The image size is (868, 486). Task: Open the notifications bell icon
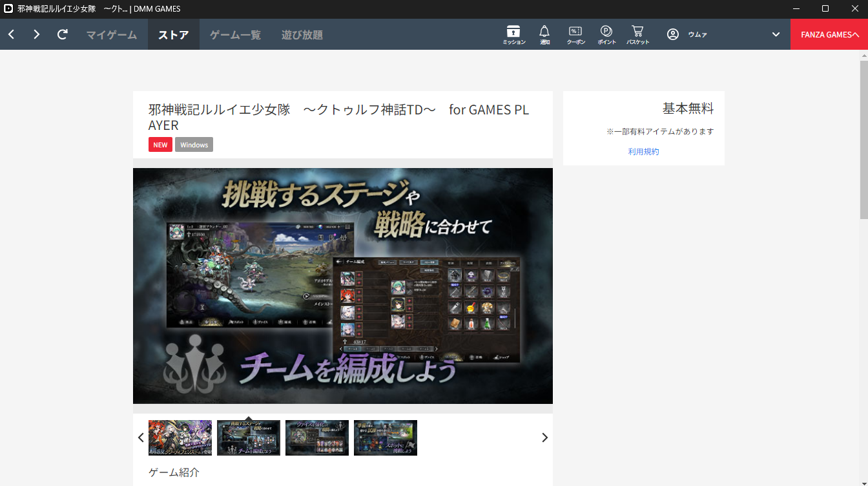(544, 34)
